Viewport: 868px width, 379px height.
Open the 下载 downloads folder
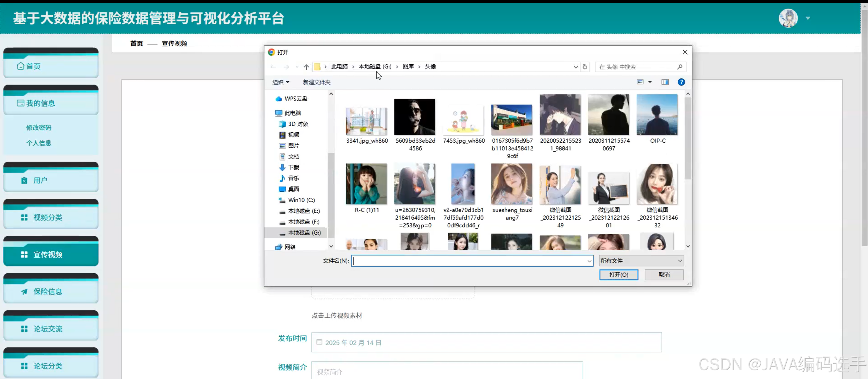[x=293, y=167]
